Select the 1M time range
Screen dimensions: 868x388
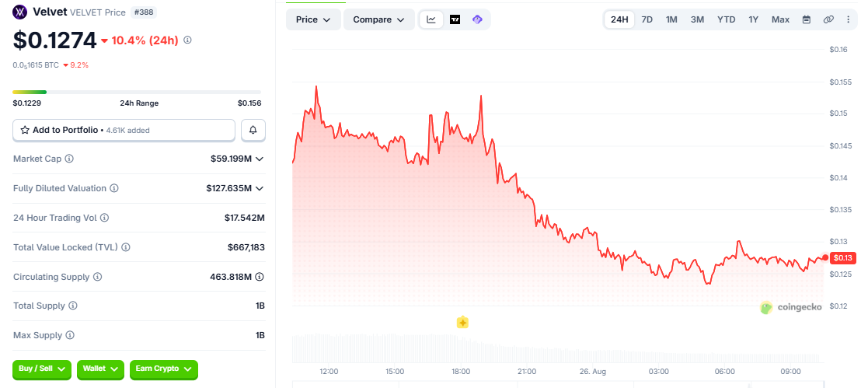point(671,19)
